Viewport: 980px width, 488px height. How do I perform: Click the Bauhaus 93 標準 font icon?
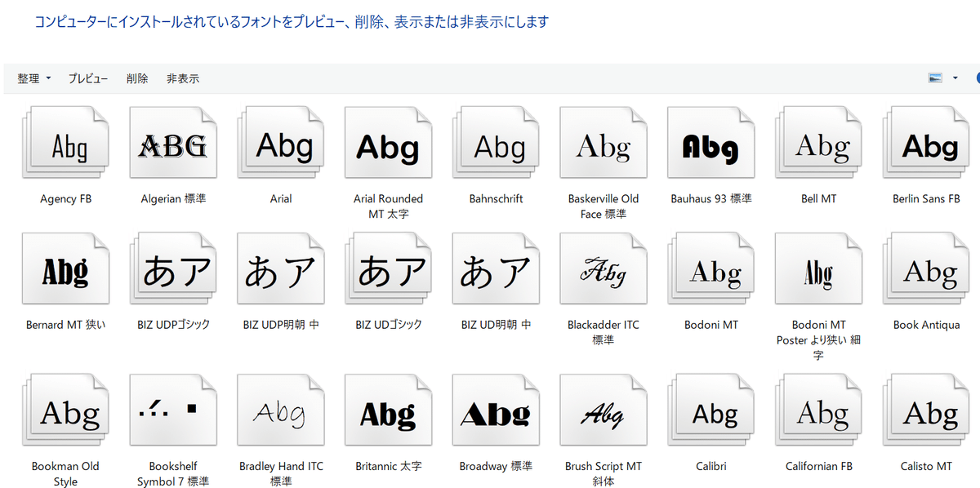pyautogui.click(x=711, y=143)
